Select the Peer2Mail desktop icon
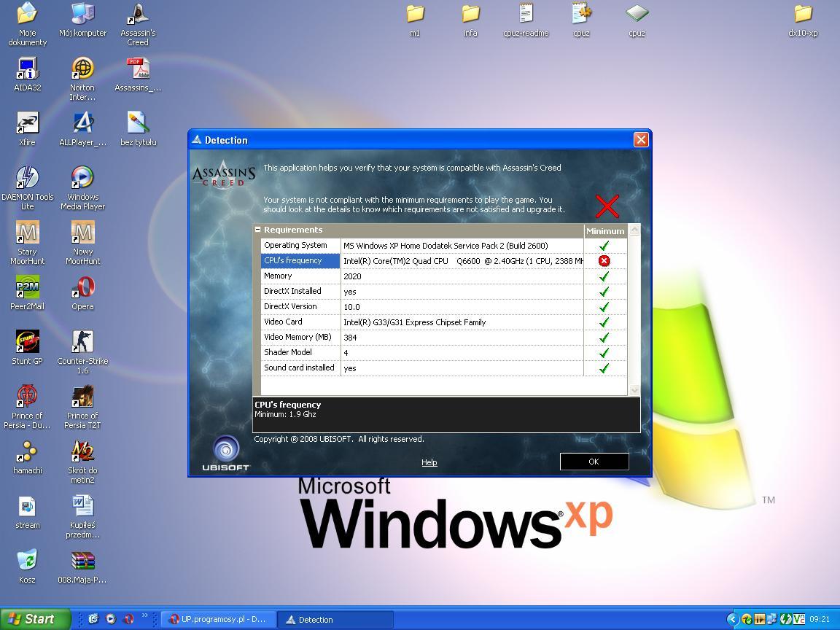The height and width of the screenshot is (630, 840). (x=27, y=293)
